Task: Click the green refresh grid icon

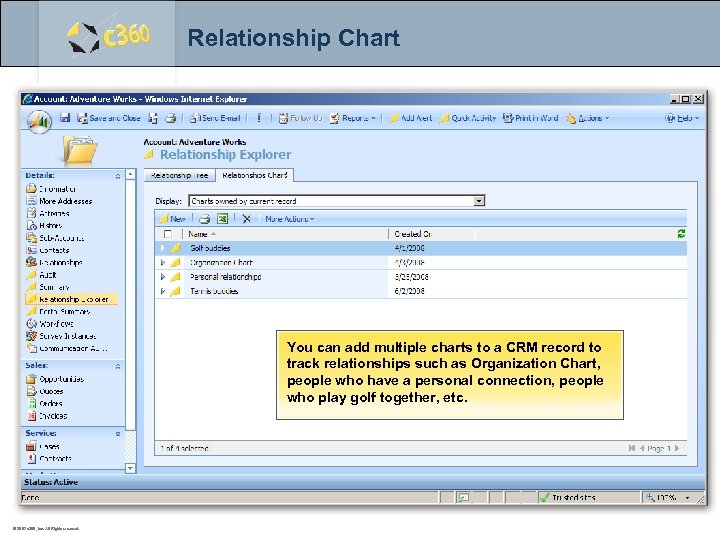Action: pos(681,234)
